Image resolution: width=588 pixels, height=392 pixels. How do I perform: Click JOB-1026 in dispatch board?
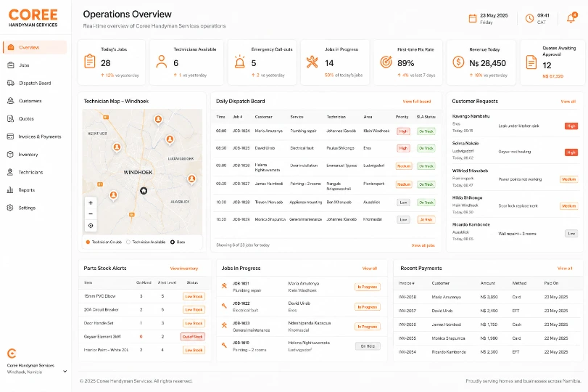[241, 166]
